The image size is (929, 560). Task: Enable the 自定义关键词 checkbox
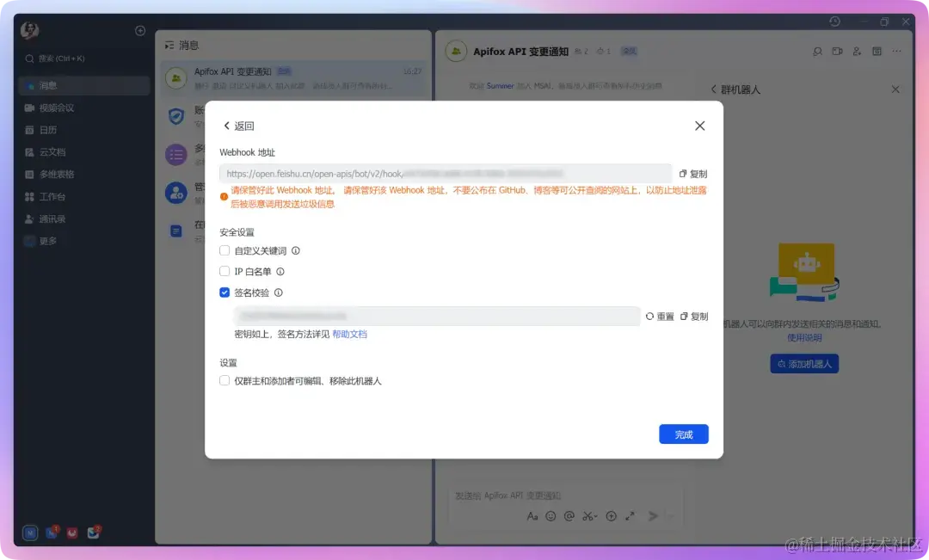coord(225,250)
